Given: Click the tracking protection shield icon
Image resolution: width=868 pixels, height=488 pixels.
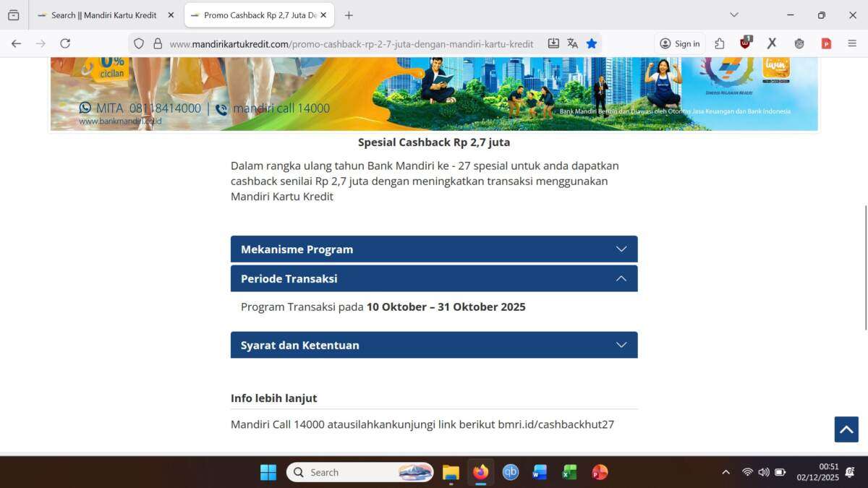Looking at the screenshot, I should click(139, 43).
